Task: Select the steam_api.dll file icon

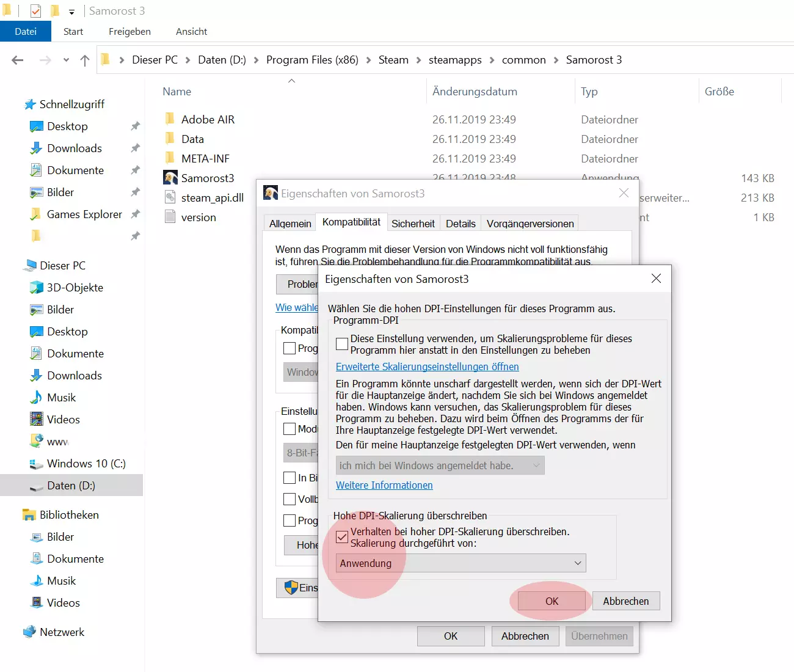Action: click(x=170, y=197)
